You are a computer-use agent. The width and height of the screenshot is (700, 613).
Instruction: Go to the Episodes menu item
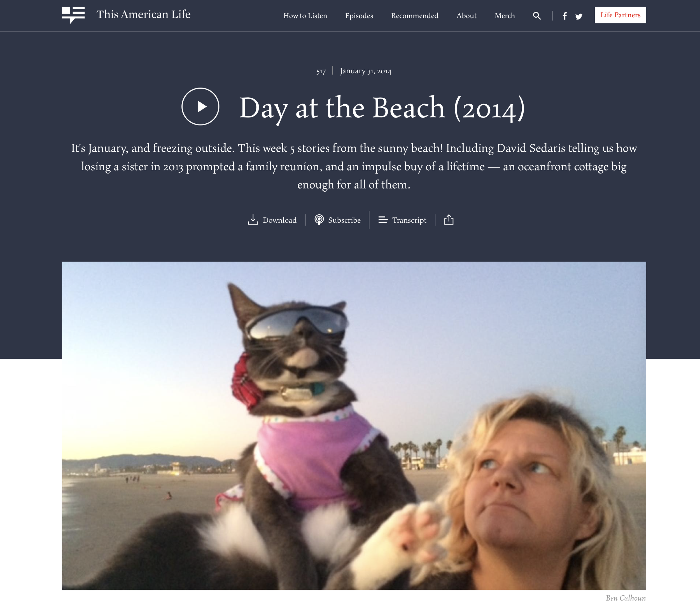(x=359, y=16)
